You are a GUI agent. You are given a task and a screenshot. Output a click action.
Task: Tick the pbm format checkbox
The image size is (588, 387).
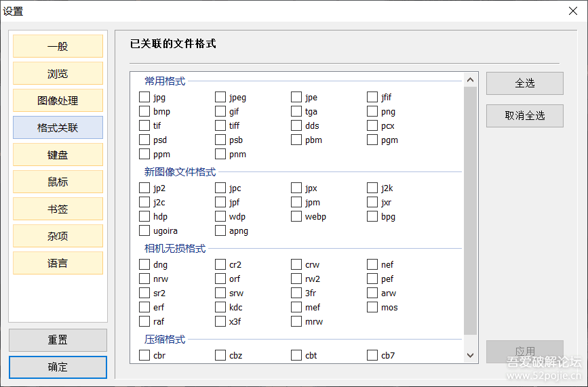[296, 140]
